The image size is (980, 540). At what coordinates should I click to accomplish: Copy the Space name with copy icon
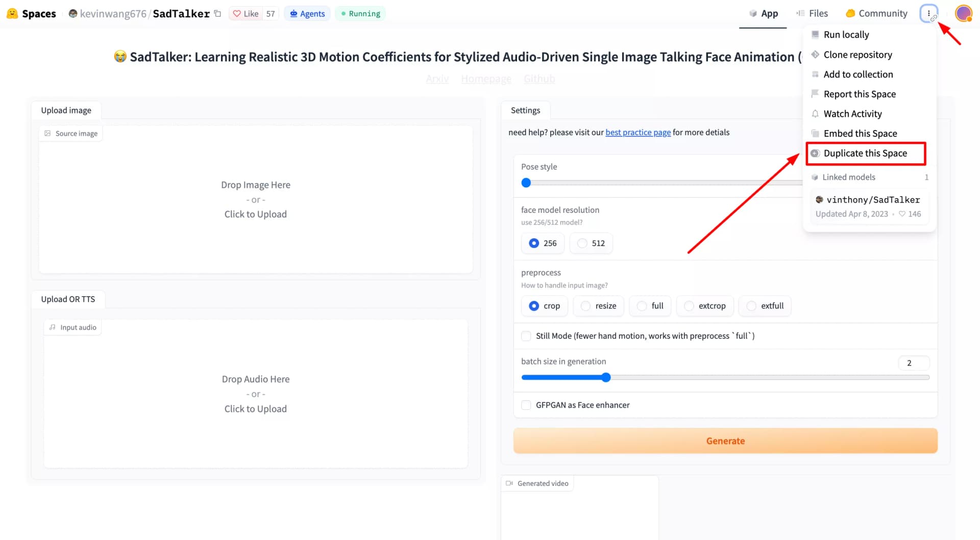pyautogui.click(x=218, y=14)
